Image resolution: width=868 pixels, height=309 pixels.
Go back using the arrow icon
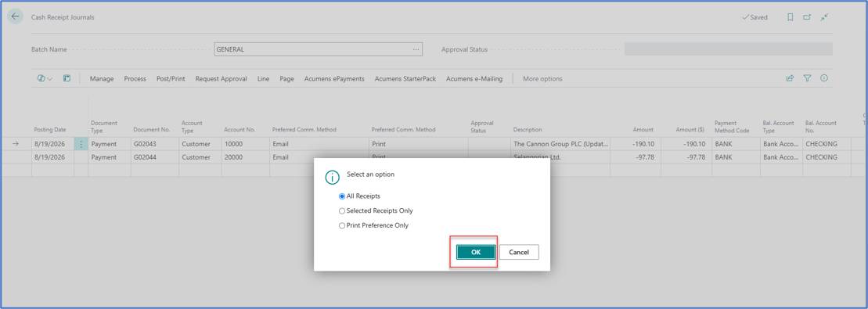click(15, 16)
